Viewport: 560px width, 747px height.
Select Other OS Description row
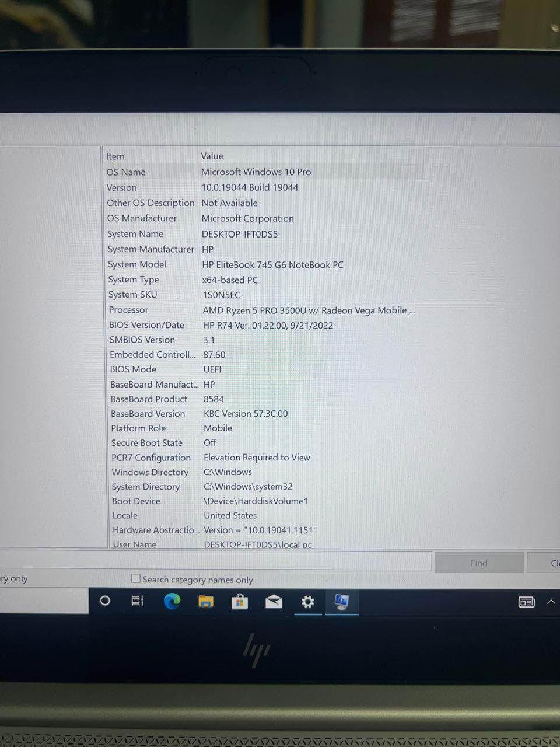(x=264, y=203)
